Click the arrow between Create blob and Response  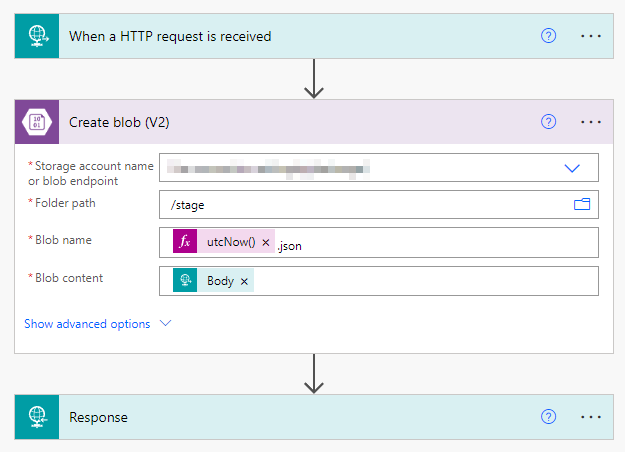pos(314,374)
